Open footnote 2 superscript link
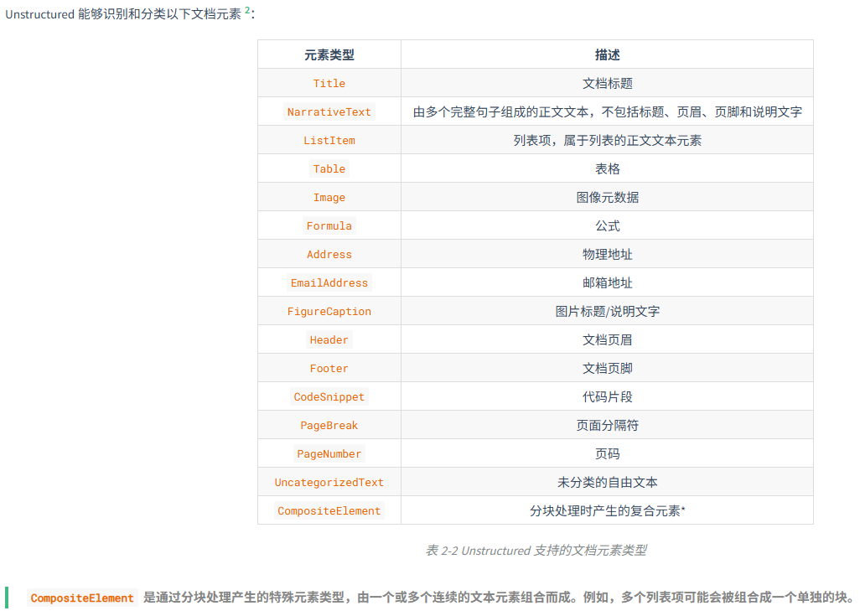Viewport: 860px width, 616px height. tap(246, 10)
